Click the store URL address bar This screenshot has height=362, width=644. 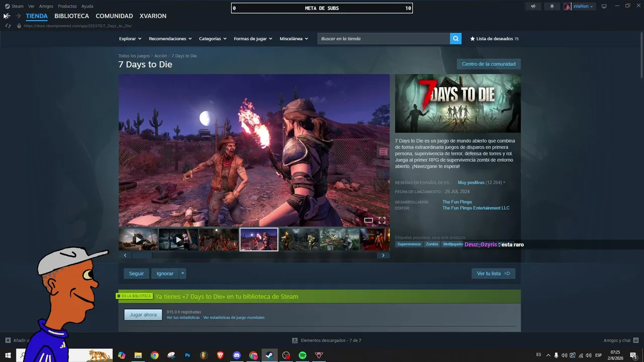(77, 26)
